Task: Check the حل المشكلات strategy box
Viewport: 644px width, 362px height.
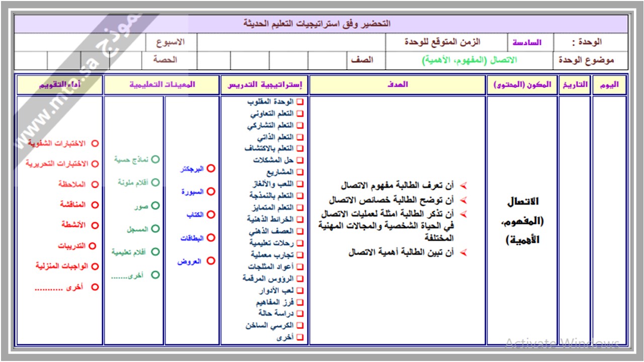Action: pyautogui.click(x=300, y=160)
